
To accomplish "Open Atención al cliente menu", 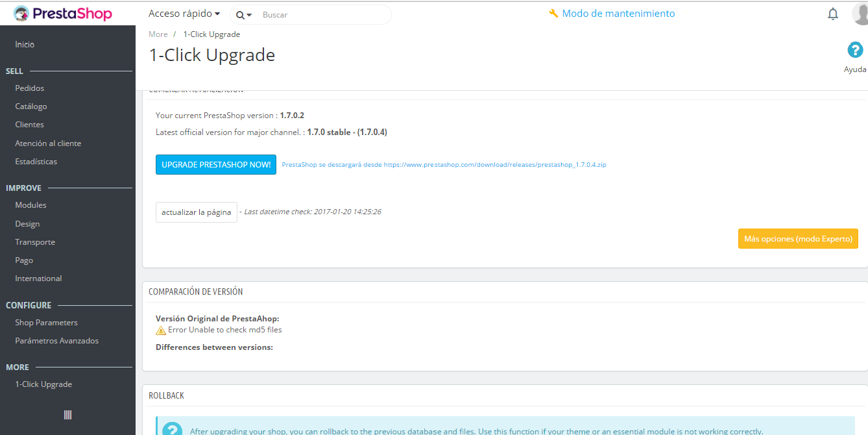I will coord(48,143).
